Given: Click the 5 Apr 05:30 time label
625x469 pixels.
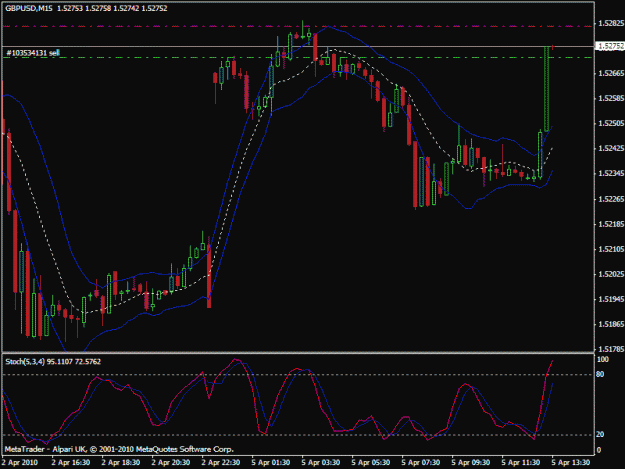Looking at the screenshot, I should 371,463.
